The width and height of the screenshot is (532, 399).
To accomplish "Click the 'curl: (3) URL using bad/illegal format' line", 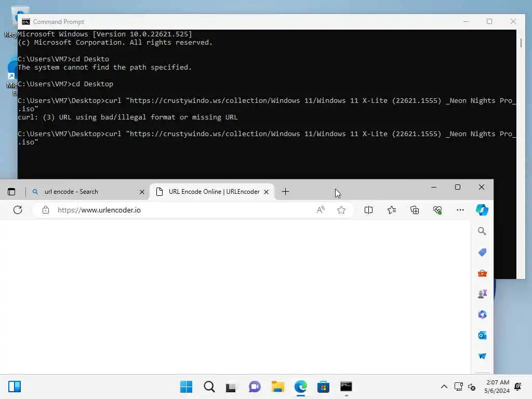I will 128,117.
